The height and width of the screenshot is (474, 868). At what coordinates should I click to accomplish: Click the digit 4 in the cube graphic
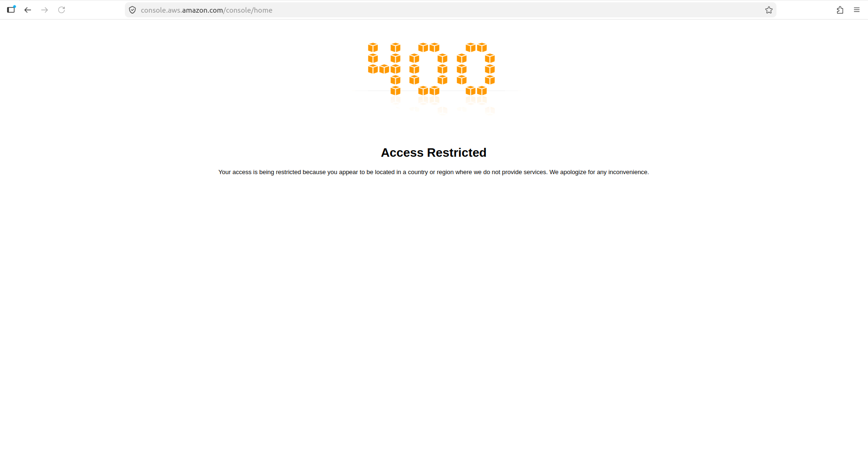pos(385,69)
